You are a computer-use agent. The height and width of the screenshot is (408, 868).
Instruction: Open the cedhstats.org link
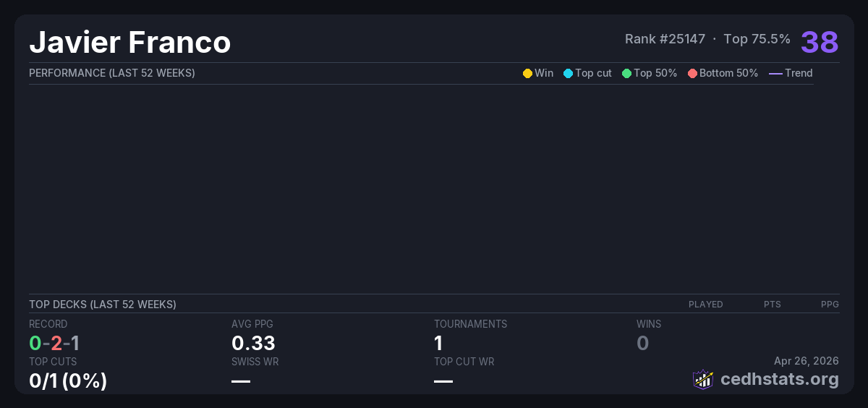point(769,379)
